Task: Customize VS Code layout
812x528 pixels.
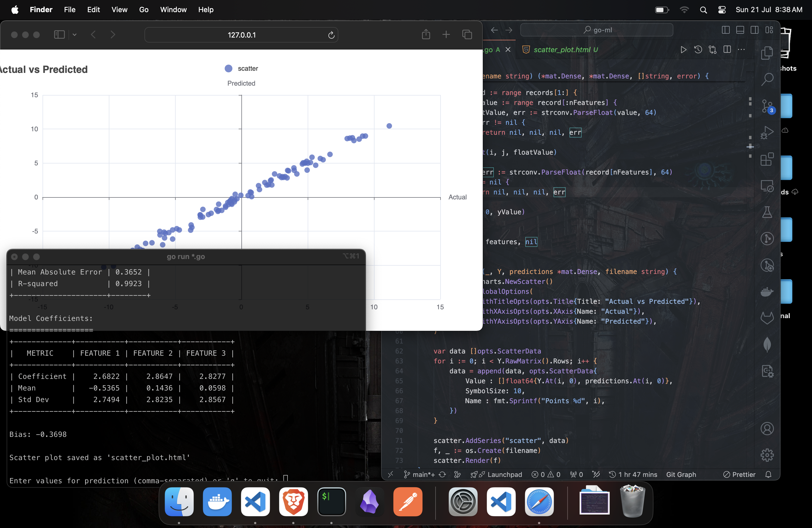Action: coord(769,30)
